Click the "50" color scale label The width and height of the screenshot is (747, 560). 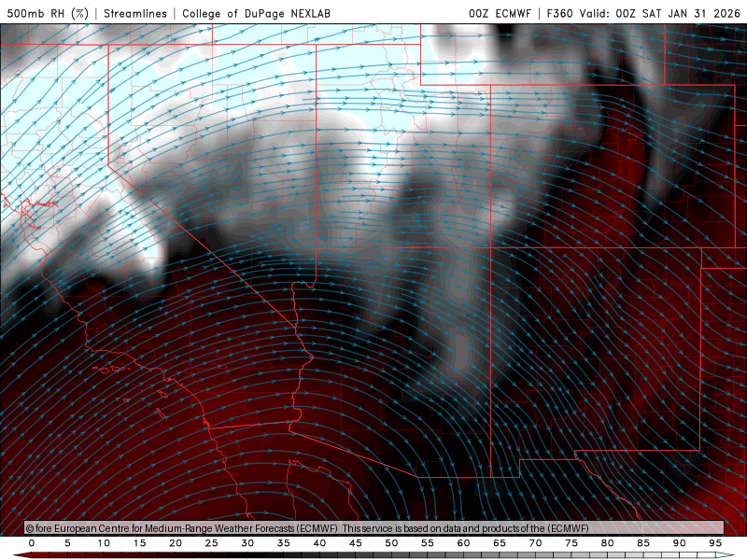391,543
